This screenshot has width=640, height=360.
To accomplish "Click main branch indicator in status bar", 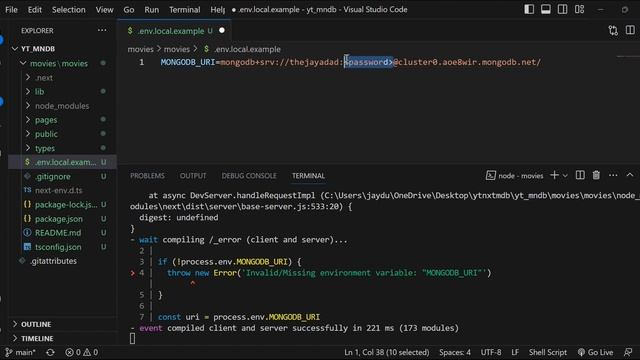I will coord(20,352).
